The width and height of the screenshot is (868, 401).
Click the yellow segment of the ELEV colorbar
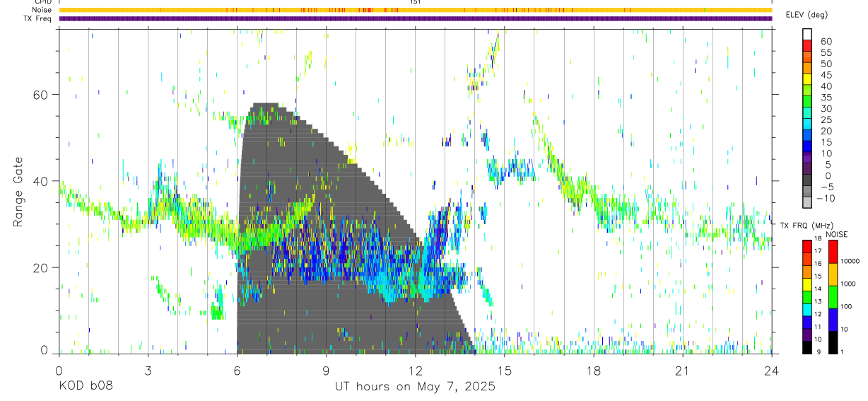click(x=807, y=80)
